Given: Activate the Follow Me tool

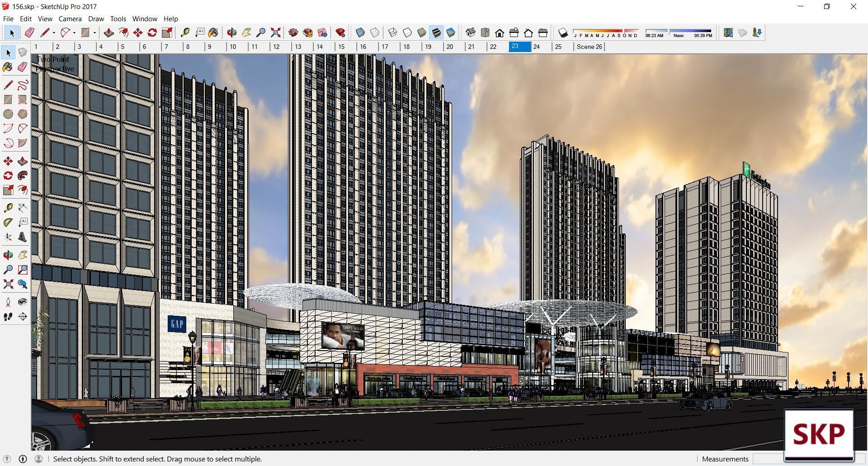Looking at the screenshot, I should 23,176.
